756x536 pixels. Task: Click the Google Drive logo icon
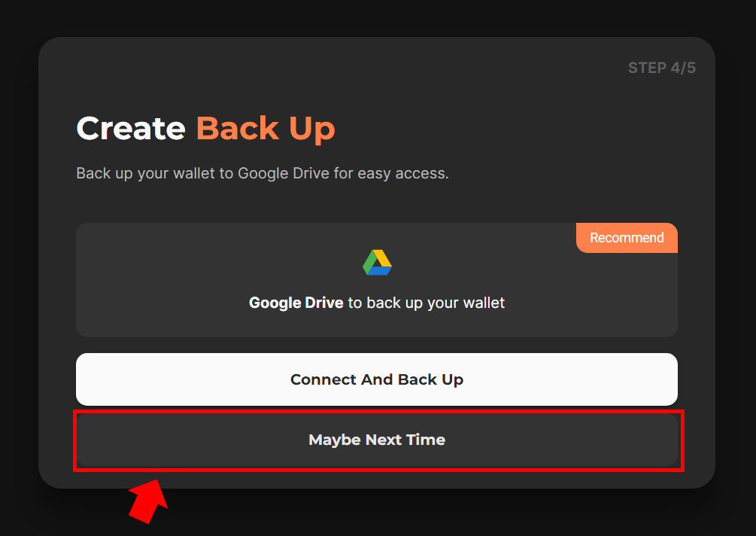pos(377,263)
